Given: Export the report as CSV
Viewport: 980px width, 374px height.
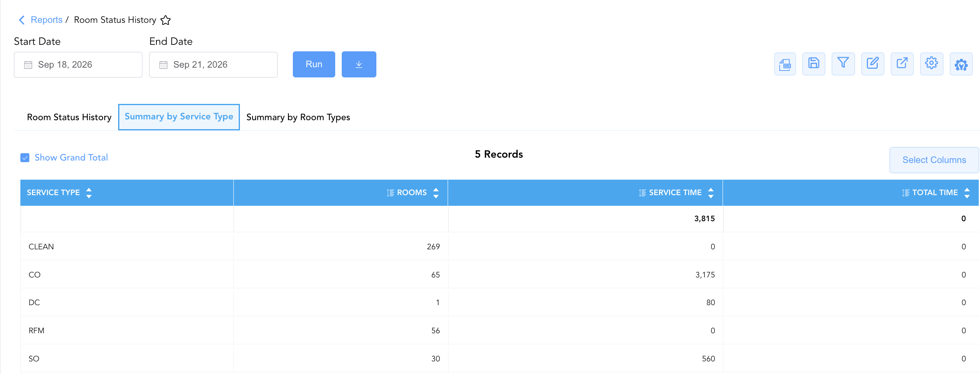Looking at the screenshot, I should [x=785, y=64].
